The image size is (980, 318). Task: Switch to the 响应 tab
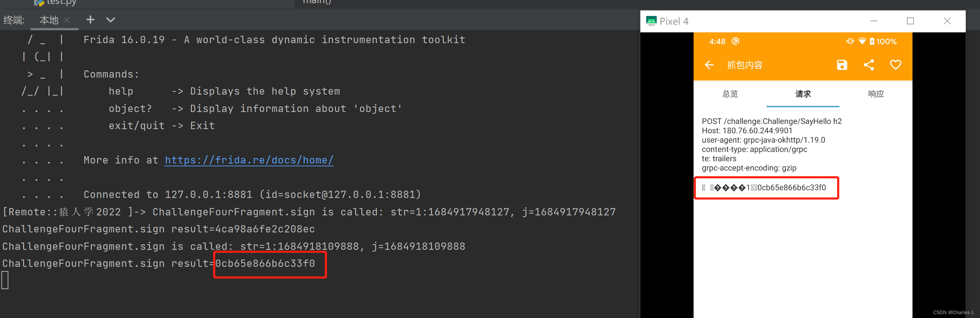[x=876, y=94]
